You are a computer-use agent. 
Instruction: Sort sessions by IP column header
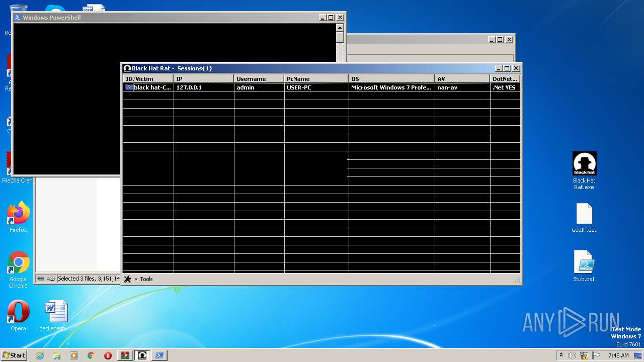(204, 79)
